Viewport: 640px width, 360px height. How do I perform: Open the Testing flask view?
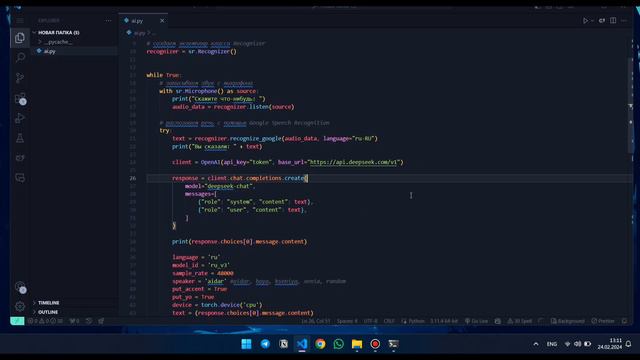pos(20,138)
